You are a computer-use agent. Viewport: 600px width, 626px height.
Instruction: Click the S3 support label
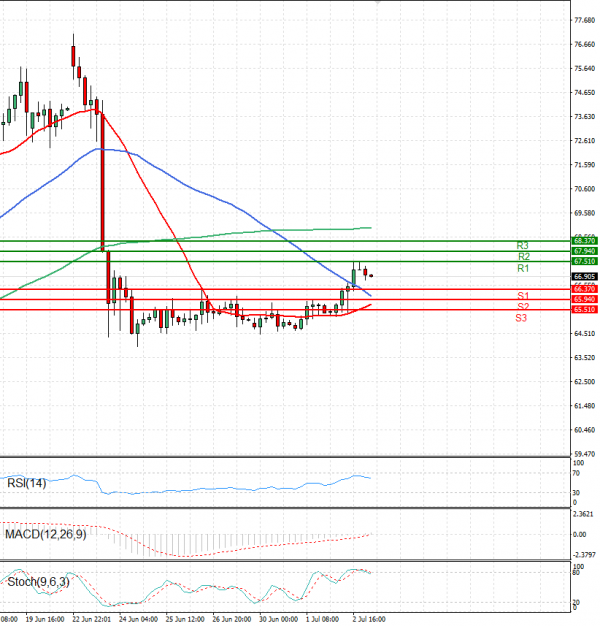click(521, 318)
